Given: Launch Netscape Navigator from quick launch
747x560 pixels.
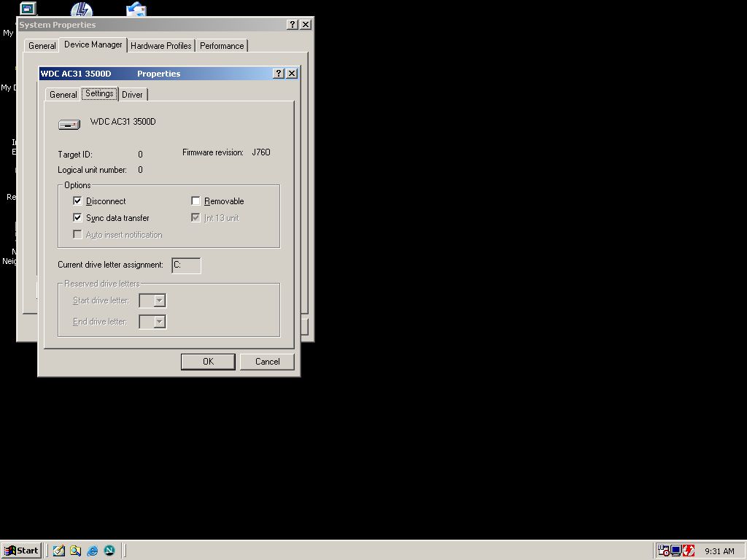Looking at the screenshot, I should pos(109,551).
